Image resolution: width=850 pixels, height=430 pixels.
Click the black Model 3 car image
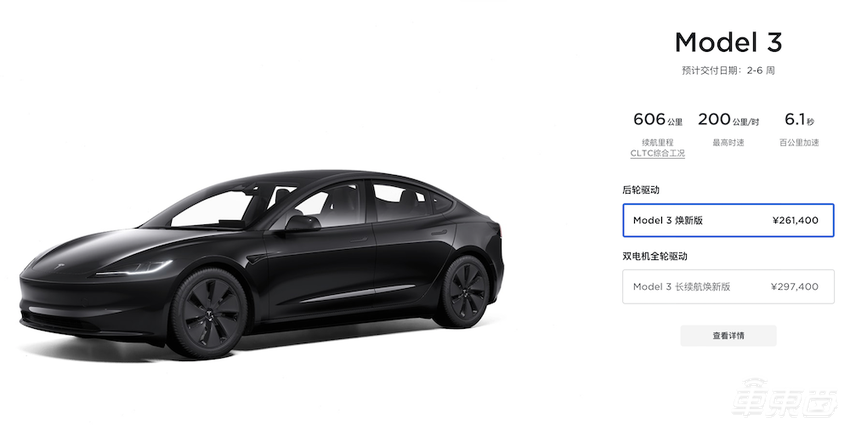[x=262, y=263]
